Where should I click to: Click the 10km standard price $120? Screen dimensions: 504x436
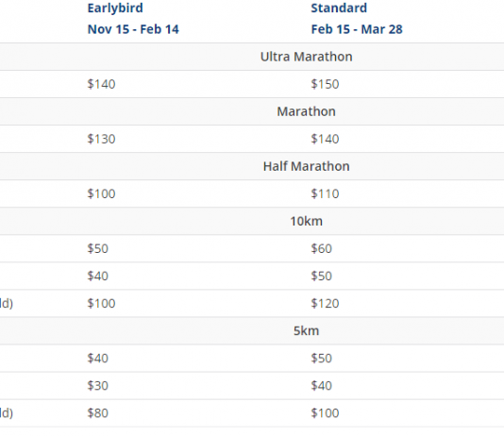(325, 304)
